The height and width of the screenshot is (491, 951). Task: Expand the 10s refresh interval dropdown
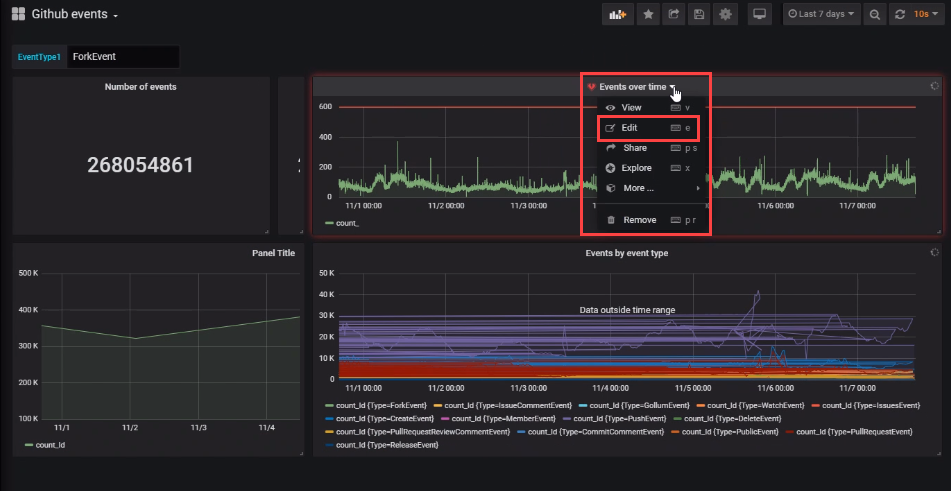[x=927, y=14]
